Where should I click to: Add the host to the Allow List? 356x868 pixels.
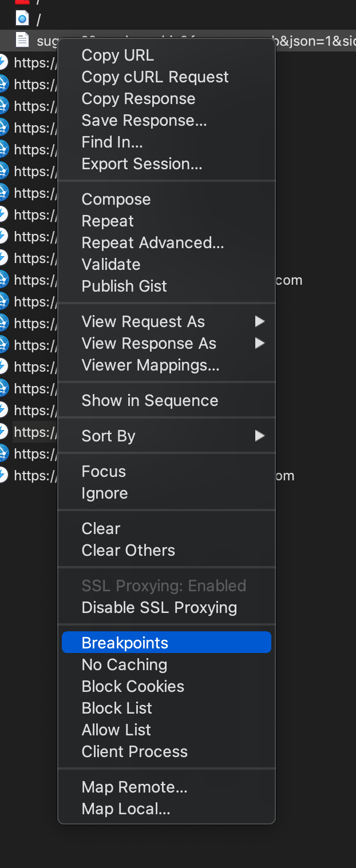pos(116,730)
